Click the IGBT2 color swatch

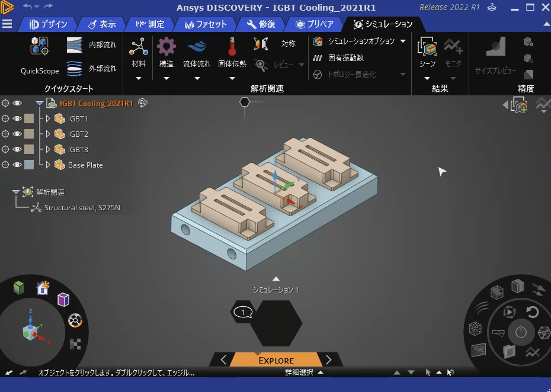[29, 134]
